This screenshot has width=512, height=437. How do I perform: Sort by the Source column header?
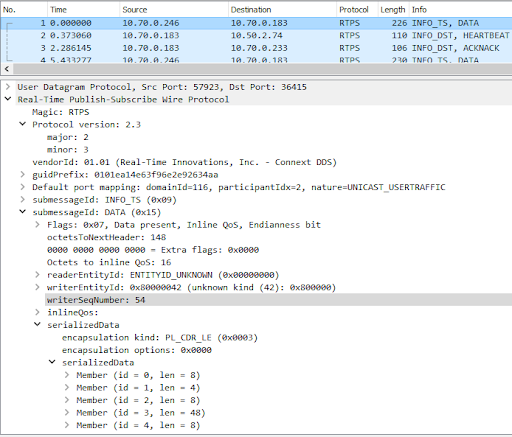click(174, 10)
